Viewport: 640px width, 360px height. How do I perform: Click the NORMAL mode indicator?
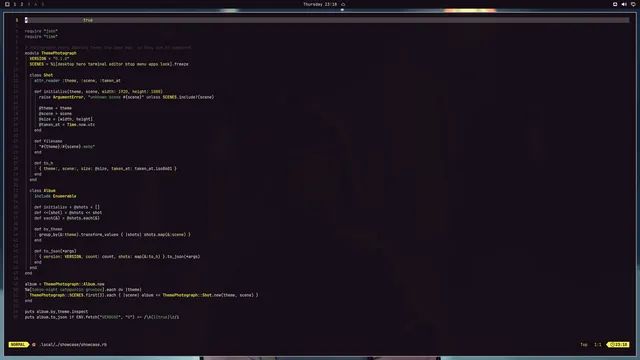[18, 344]
